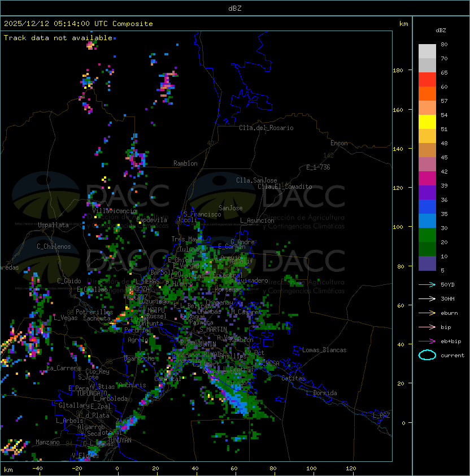Click the magenta eb+bip arrow legend icon
Viewport: 470px width, 476px height.
click(x=427, y=341)
